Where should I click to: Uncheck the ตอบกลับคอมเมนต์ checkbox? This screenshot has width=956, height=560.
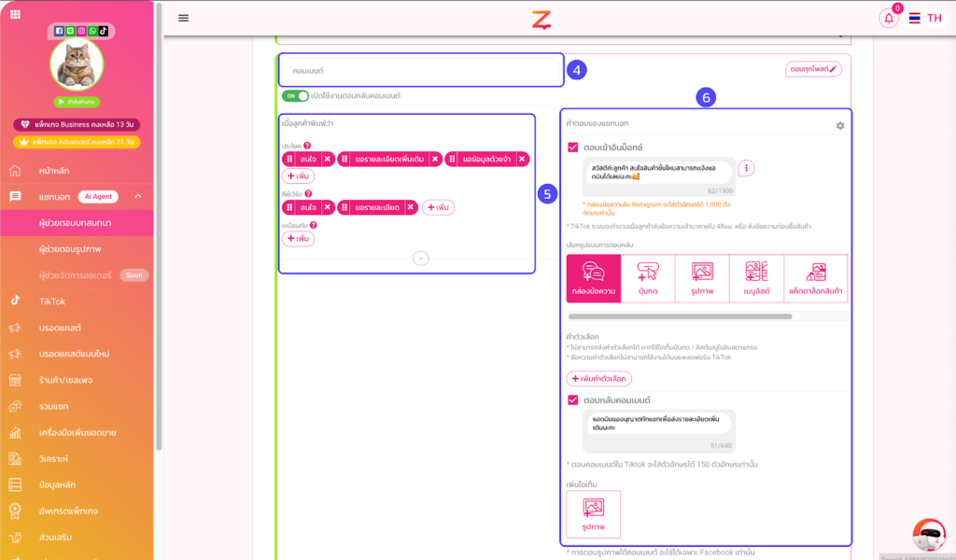[x=573, y=399]
